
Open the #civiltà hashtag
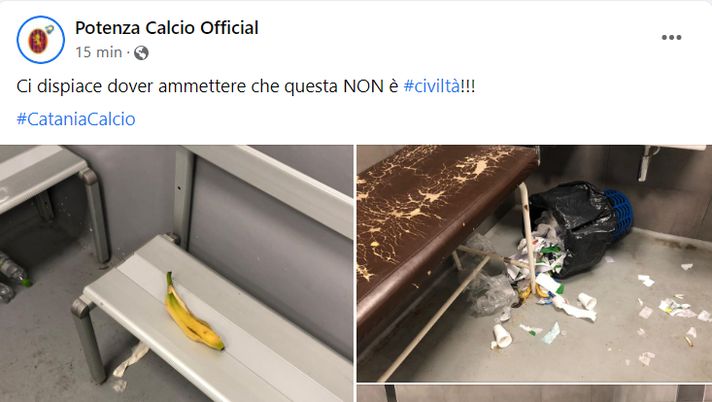[x=431, y=86]
